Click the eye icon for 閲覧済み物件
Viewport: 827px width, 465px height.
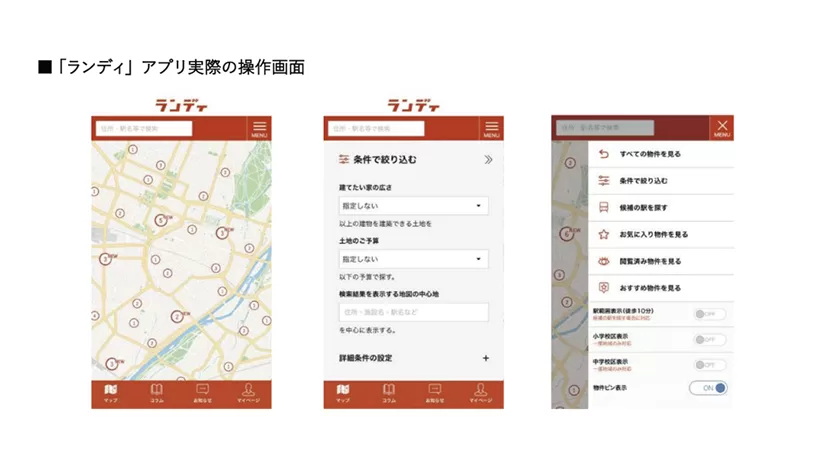point(603,261)
